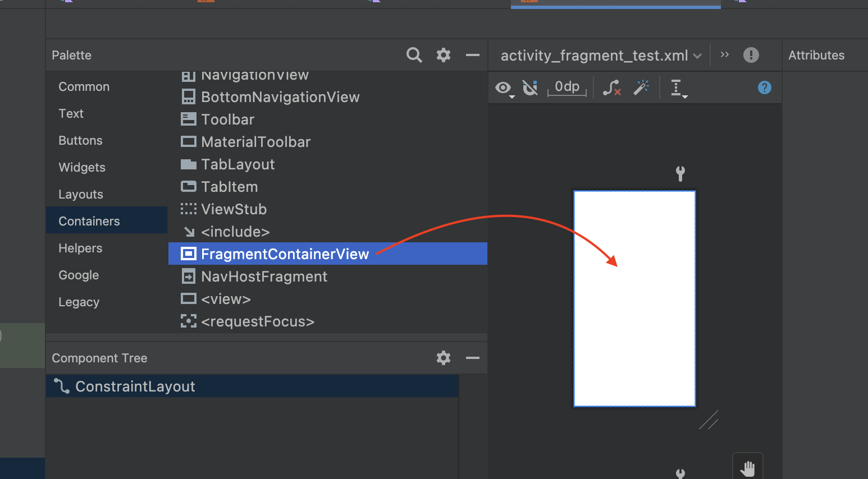Select <view> in palette

(x=327, y=299)
